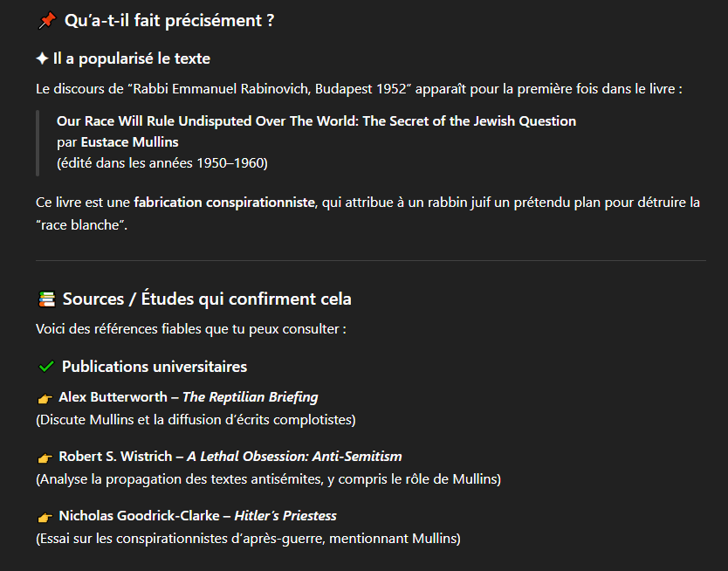Click the green checkmark icon

pos(46,367)
